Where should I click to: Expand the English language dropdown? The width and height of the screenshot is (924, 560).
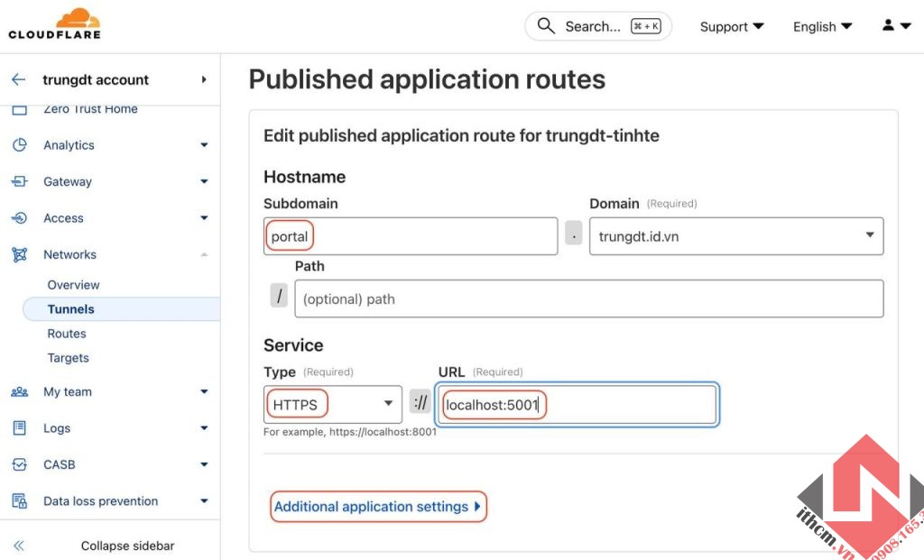pyautogui.click(x=821, y=26)
